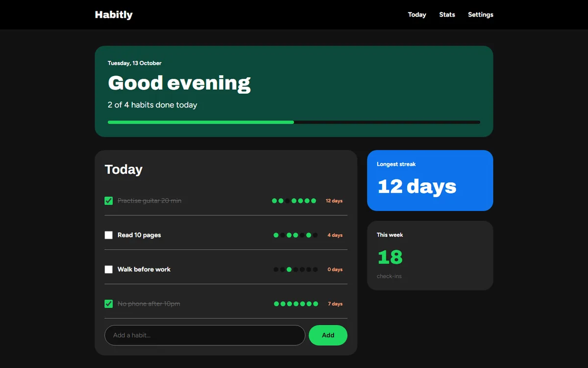Check off the Read 10 pages habit
This screenshot has height=368, width=588.
tap(109, 235)
